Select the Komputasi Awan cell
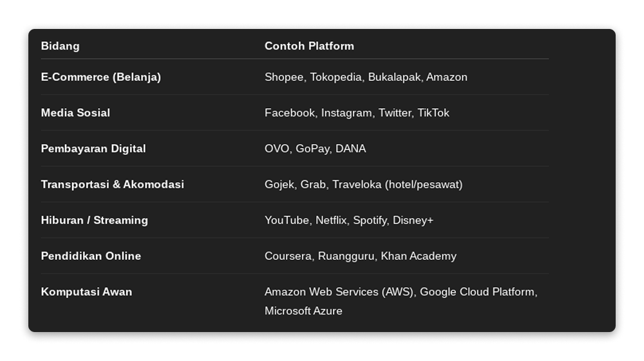 click(86, 292)
